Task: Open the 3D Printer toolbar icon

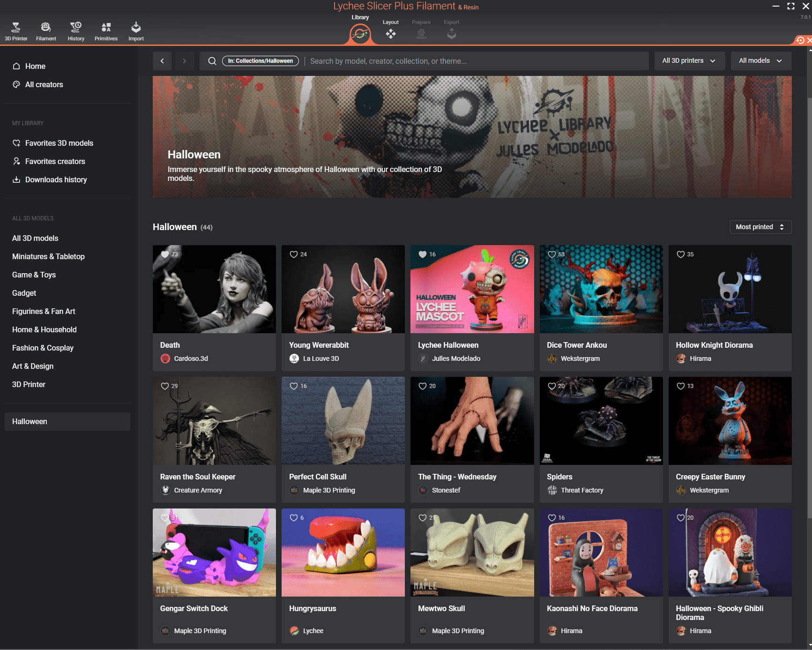Action: (x=16, y=31)
